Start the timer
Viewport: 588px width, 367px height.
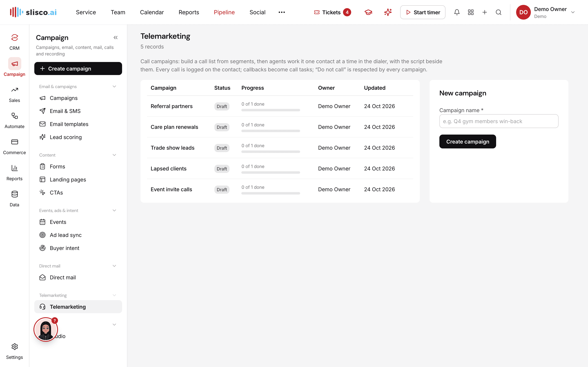(423, 12)
